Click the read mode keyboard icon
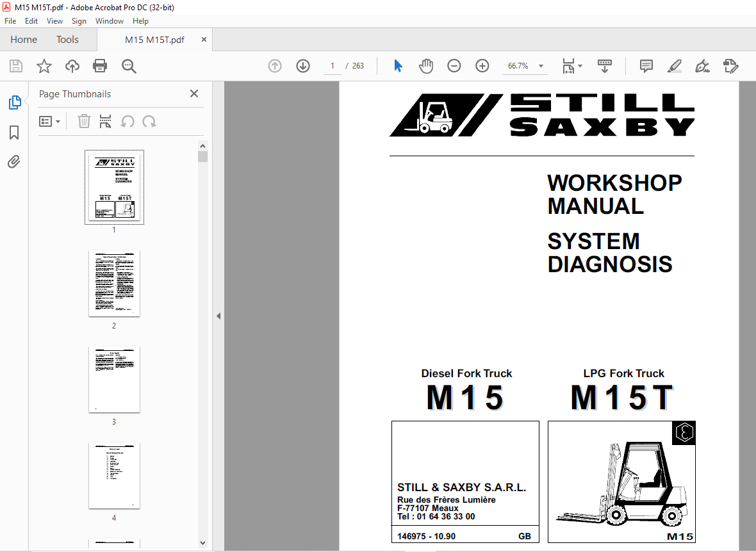The width and height of the screenshot is (756, 552). (604, 66)
